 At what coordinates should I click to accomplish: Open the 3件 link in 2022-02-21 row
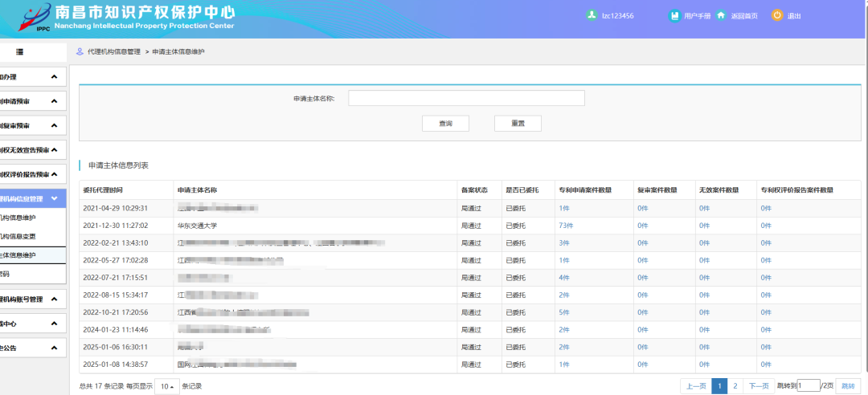coord(564,243)
